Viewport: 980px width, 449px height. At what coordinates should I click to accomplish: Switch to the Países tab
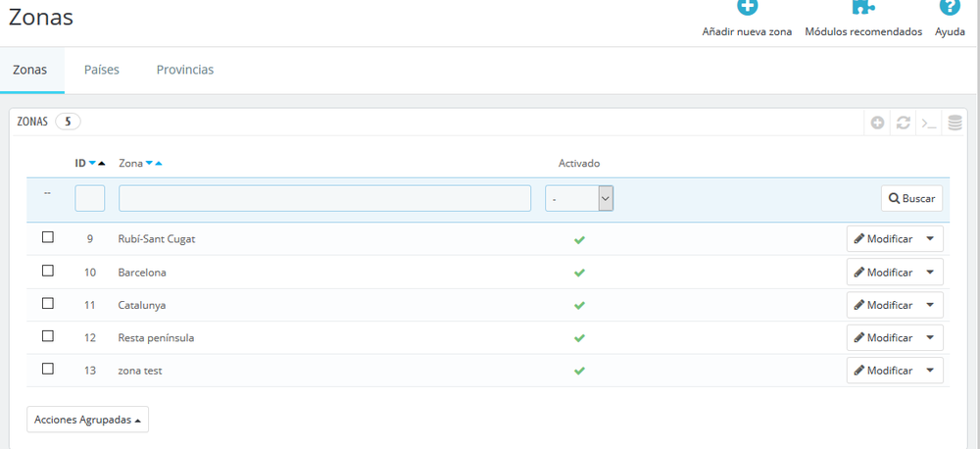coord(102,70)
